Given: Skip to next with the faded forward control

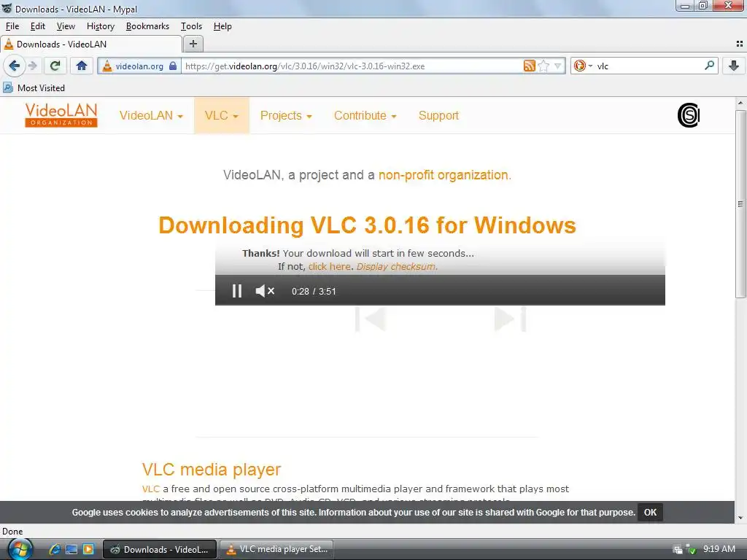Looking at the screenshot, I should 510,319.
